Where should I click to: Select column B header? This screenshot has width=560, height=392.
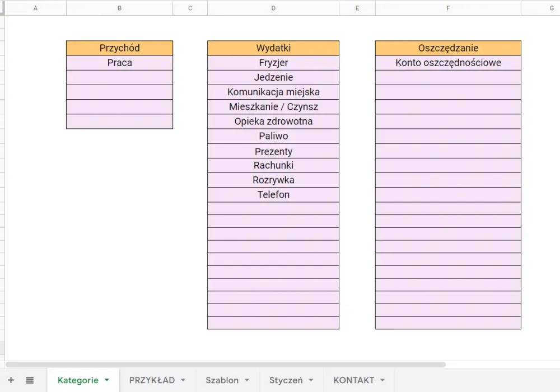120,8
